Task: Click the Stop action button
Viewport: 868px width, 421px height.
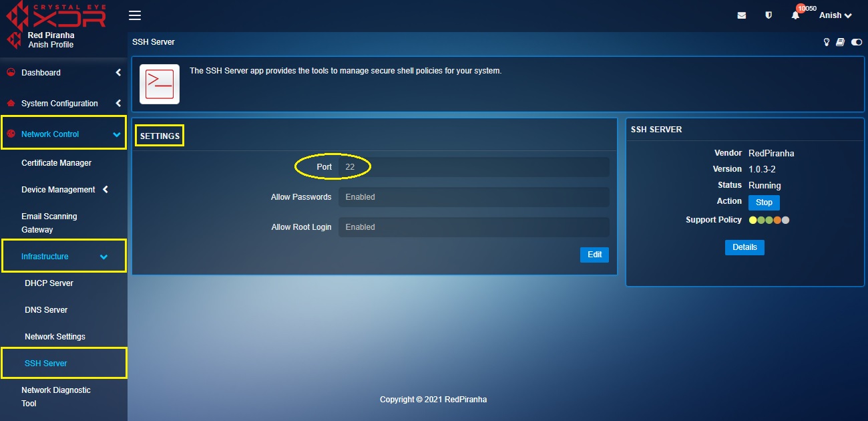Action: point(764,202)
